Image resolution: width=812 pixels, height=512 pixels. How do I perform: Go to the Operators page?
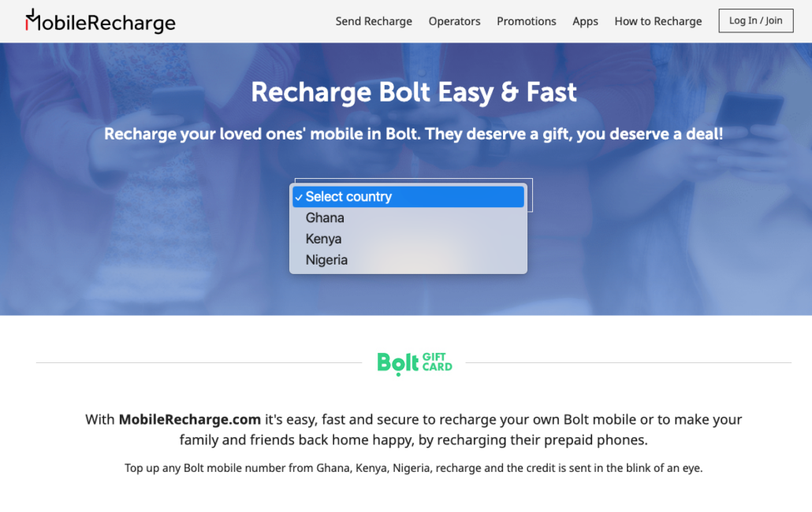tap(454, 21)
